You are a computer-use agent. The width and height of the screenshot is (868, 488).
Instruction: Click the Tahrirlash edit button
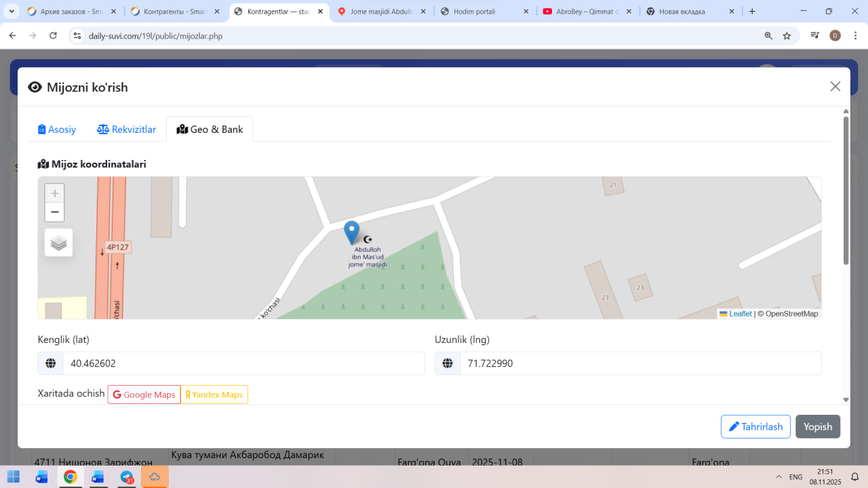point(755,427)
